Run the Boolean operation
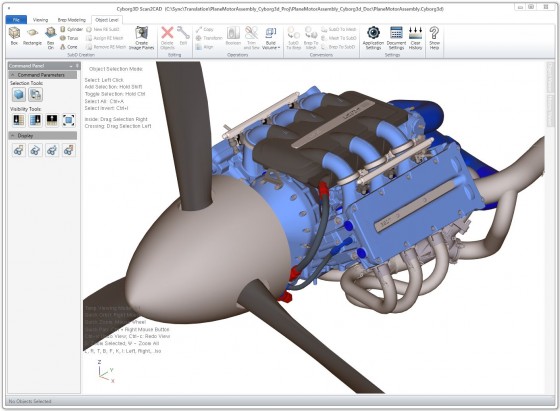Screen dimensions: 560x411 coord(233,36)
